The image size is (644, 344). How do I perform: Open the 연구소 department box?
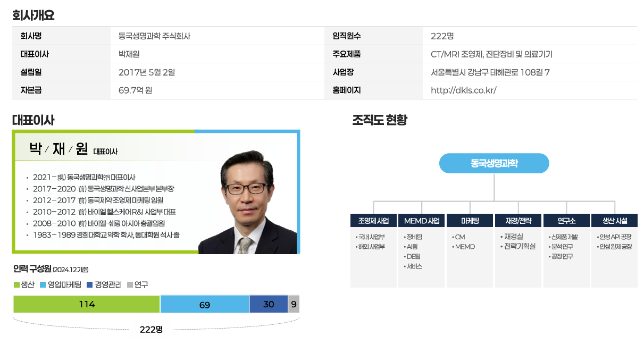566,220
